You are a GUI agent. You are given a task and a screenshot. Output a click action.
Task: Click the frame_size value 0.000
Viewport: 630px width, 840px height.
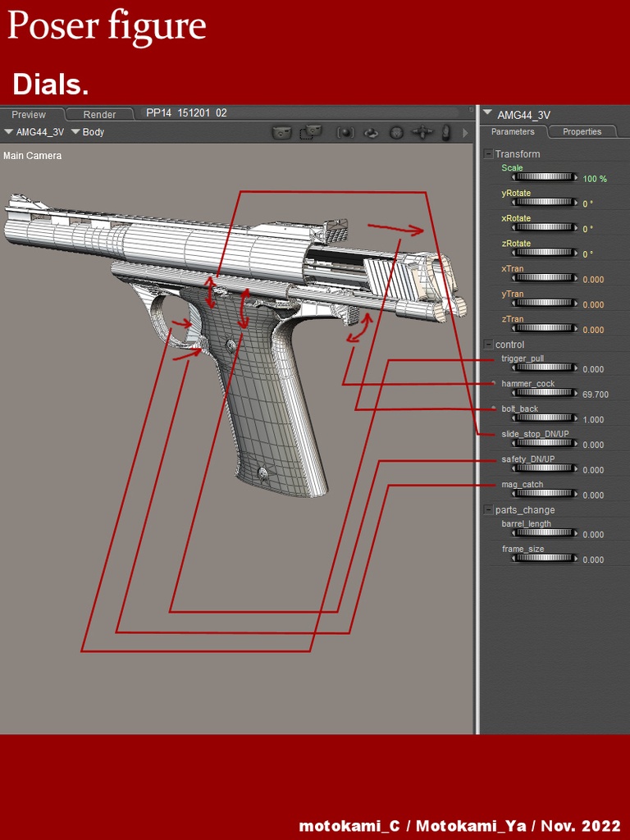coord(593,560)
